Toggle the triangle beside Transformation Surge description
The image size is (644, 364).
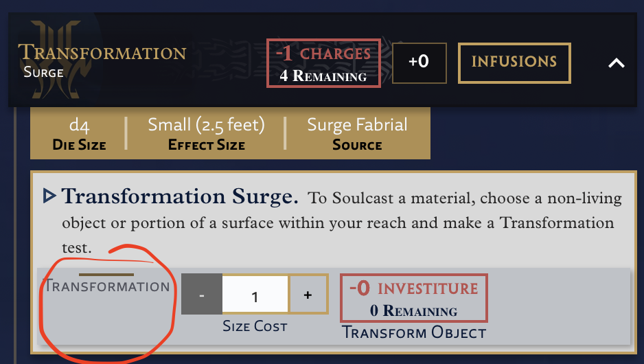(49, 196)
